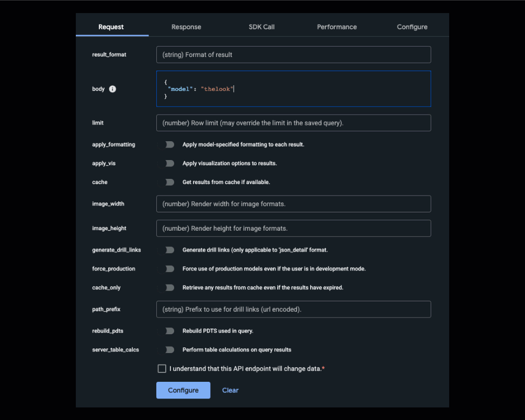Screen dimensions: 525x420
Task: Click the 'Apply visualization options to results.' text
Action: (230, 163)
